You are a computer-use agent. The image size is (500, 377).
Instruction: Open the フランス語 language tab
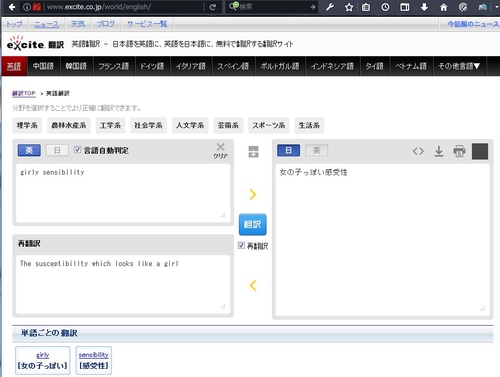(x=114, y=66)
